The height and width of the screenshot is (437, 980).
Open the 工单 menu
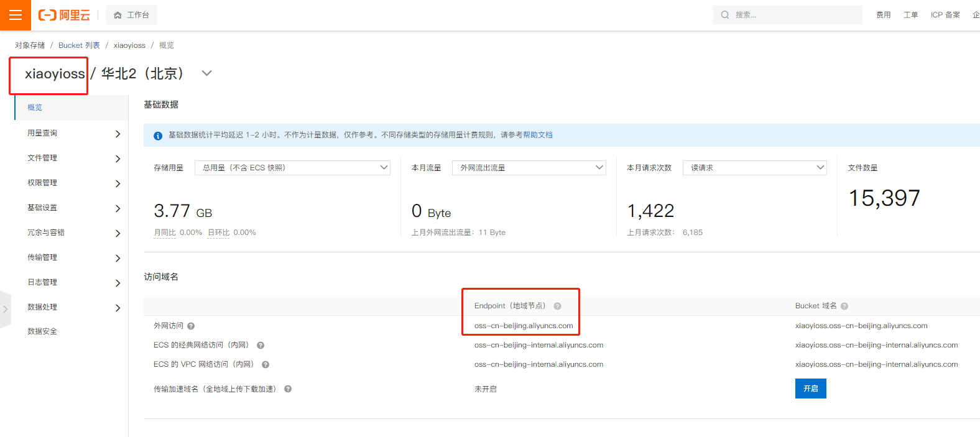coord(911,15)
